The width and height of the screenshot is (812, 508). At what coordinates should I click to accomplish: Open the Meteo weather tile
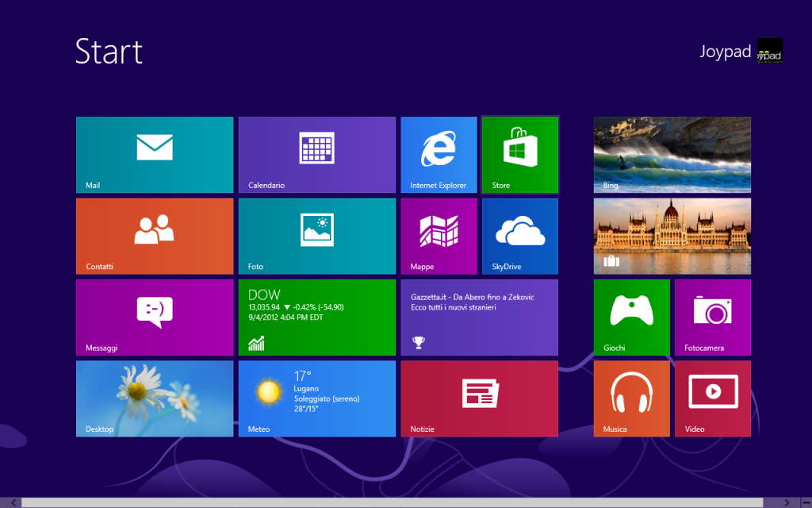[317, 398]
